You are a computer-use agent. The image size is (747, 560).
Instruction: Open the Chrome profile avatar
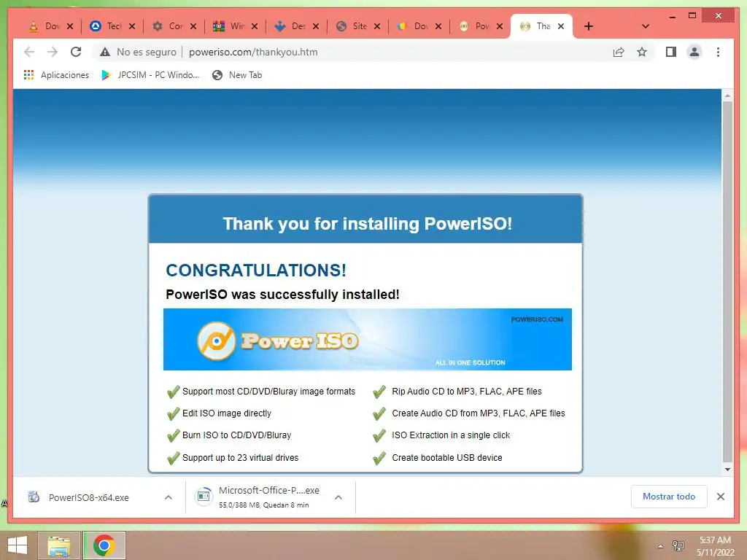click(694, 52)
